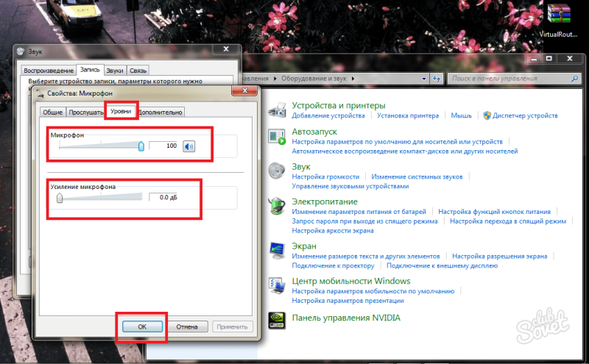Click the address bar refresh button
This screenshot has width=589, height=364.
(x=436, y=79)
